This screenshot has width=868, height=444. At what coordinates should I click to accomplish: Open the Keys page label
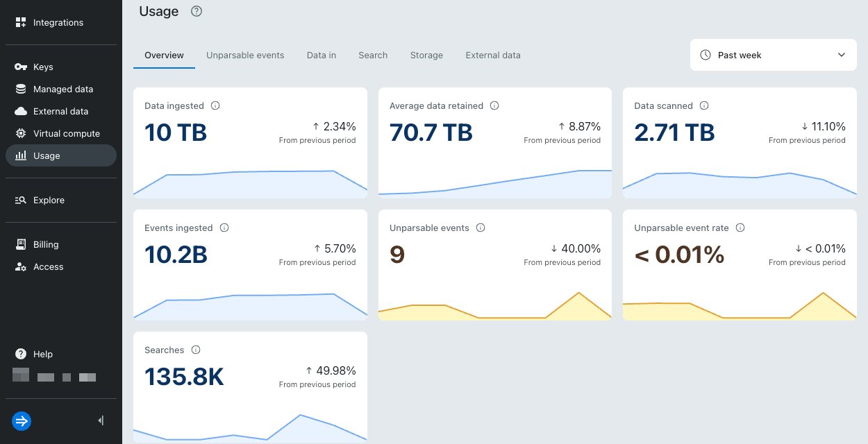(43, 67)
